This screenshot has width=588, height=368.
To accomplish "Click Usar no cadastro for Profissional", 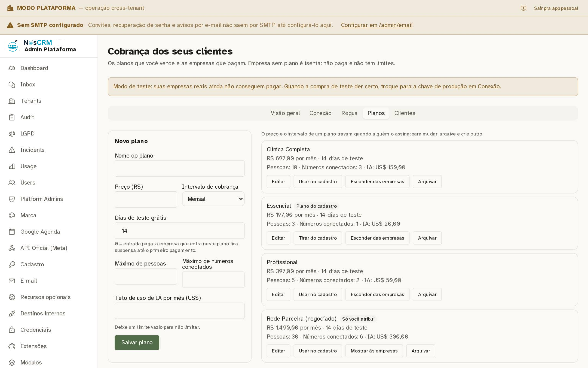I will point(318,294).
